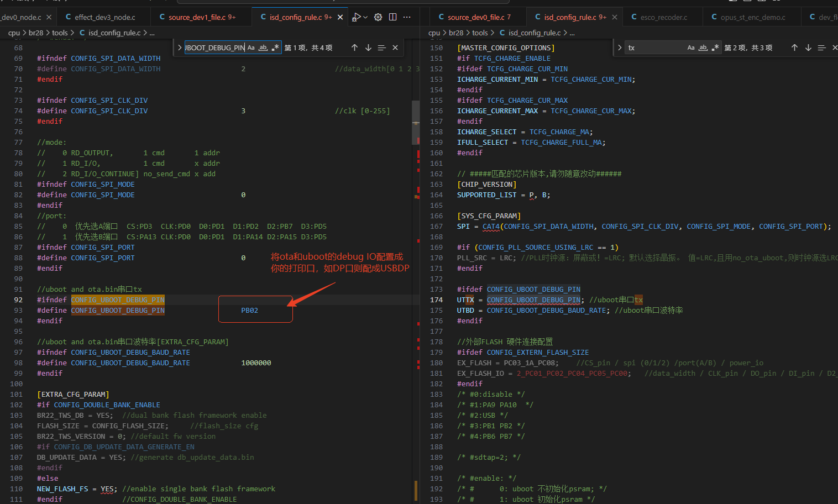Viewport: 838px width, 504px height.
Task: Click 'br28' in left editor breadcrumb
Action: (x=36, y=33)
